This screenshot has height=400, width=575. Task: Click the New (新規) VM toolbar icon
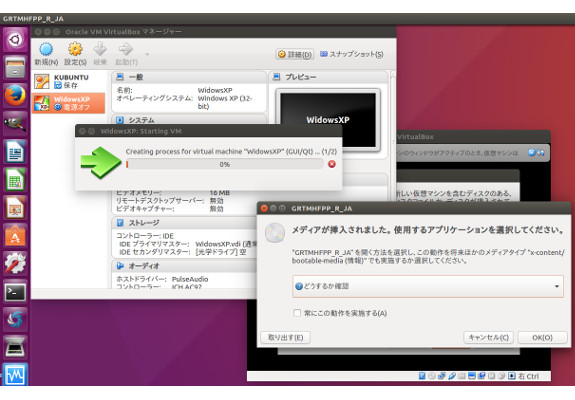click(46, 54)
